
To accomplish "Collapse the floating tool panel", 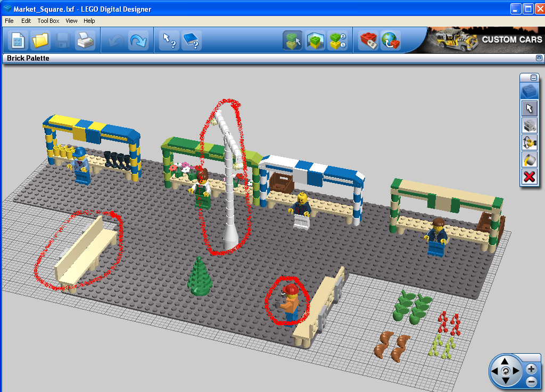I will pos(533,78).
